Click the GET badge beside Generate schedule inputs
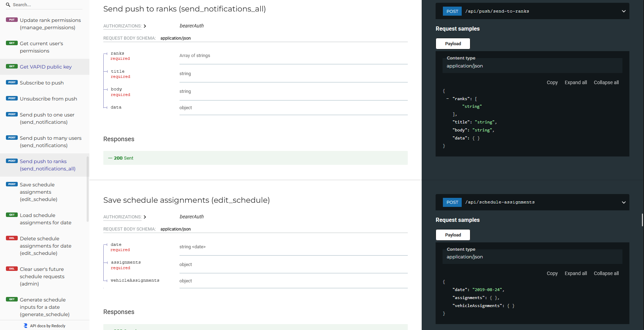644x330 pixels. pyautogui.click(x=11, y=299)
